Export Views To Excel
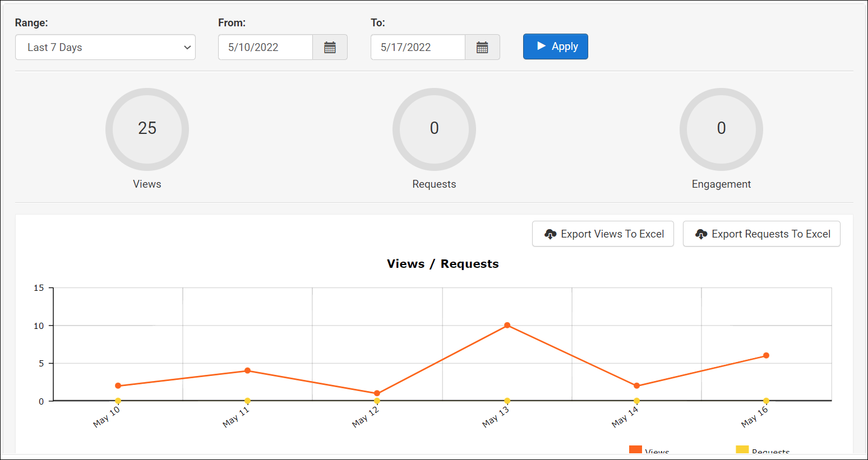This screenshot has width=868, height=460. [603, 234]
